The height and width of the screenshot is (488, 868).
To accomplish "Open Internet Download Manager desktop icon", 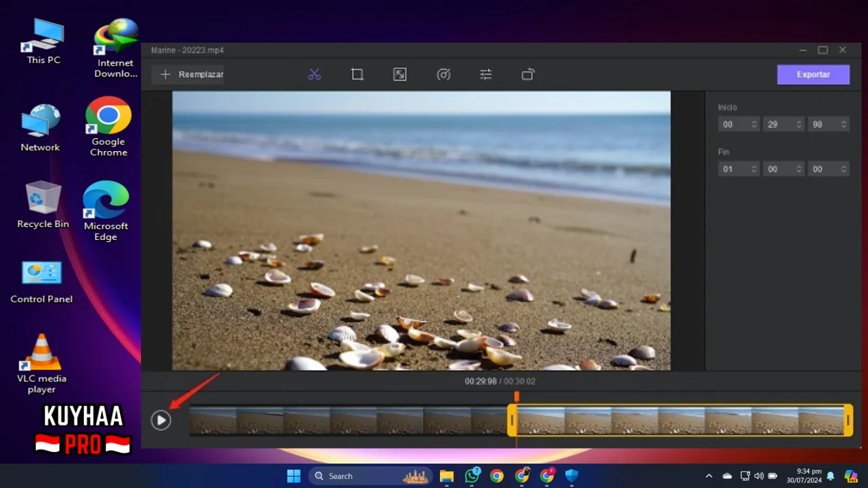I will [x=116, y=47].
